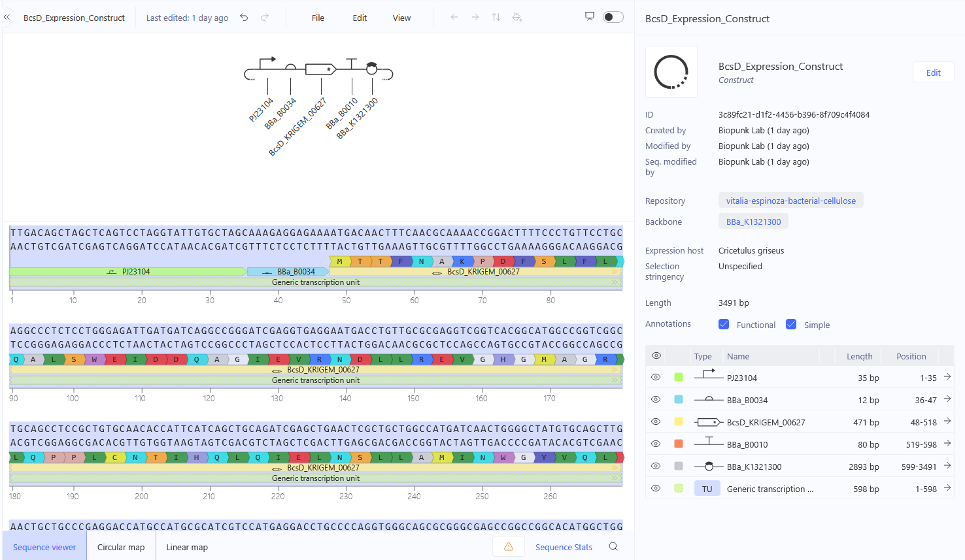965x560 pixels.
Task: Click the PJ23104 promoter glyph in diagram
Action: (x=267, y=65)
